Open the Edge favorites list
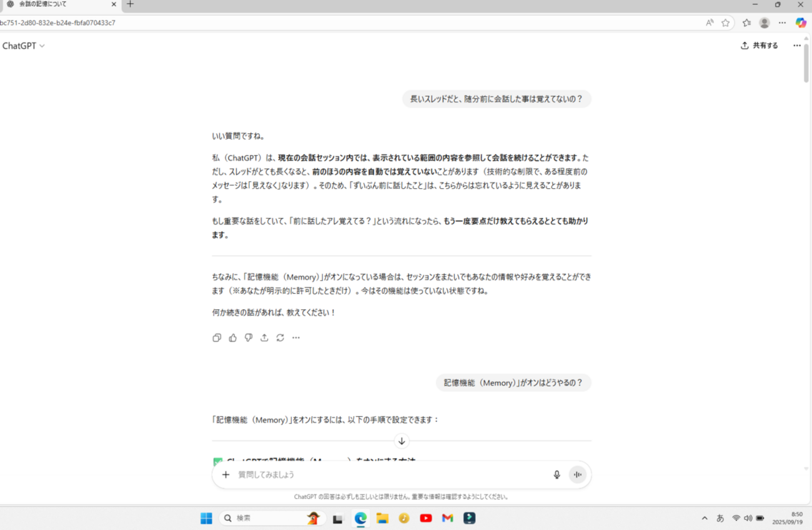This screenshot has height=530, width=812. (747, 22)
